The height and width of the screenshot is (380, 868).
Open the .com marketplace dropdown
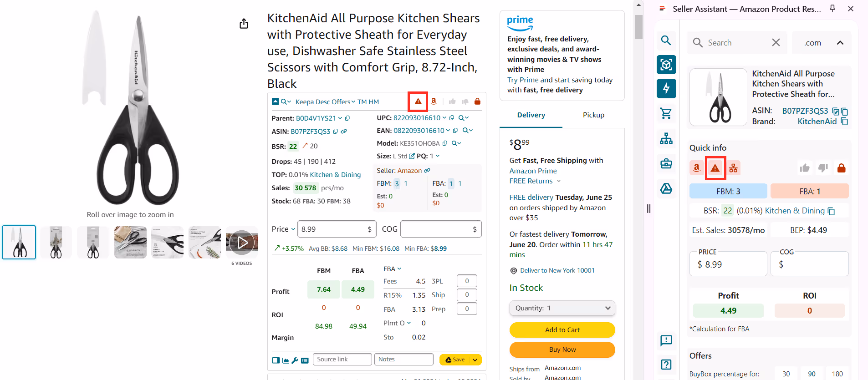[x=822, y=43]
